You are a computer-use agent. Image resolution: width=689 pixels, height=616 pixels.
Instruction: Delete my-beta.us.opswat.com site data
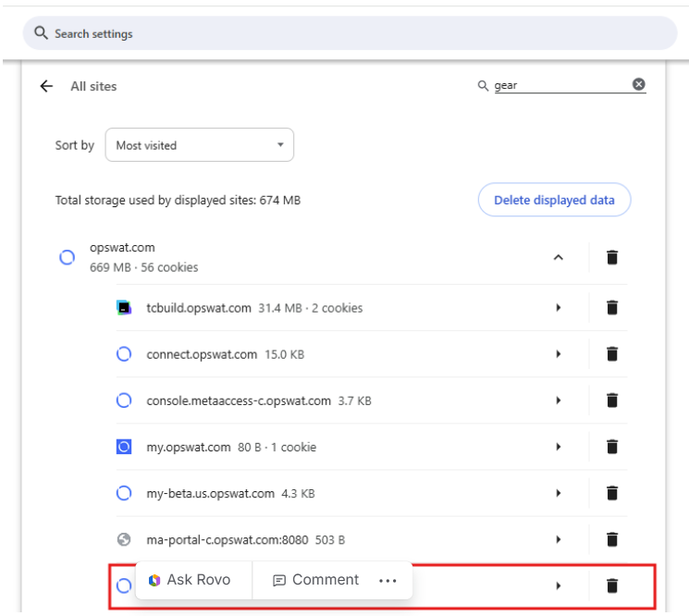point(611,493)
